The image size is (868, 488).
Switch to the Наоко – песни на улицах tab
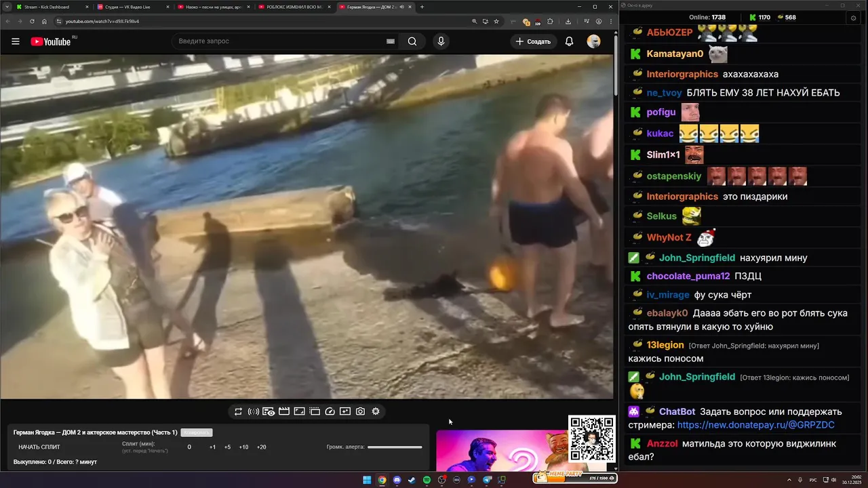tap(213, 7)
